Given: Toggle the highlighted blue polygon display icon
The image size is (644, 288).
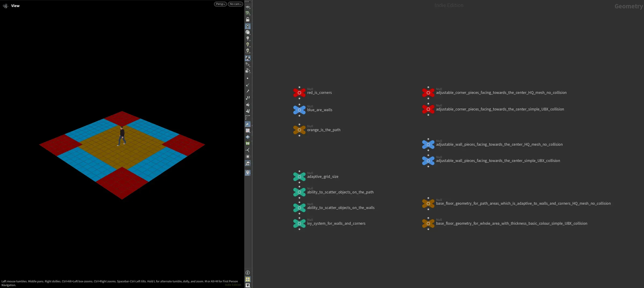Looking at the screenshot, I should click(248, 124).
